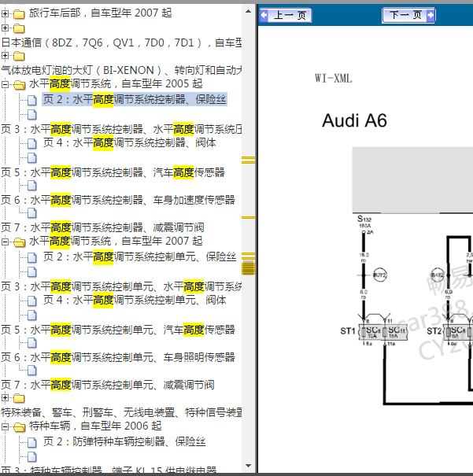Click folder icon of 特殊装备 entry
Screen dimensions: 473x476
point(19,398)
